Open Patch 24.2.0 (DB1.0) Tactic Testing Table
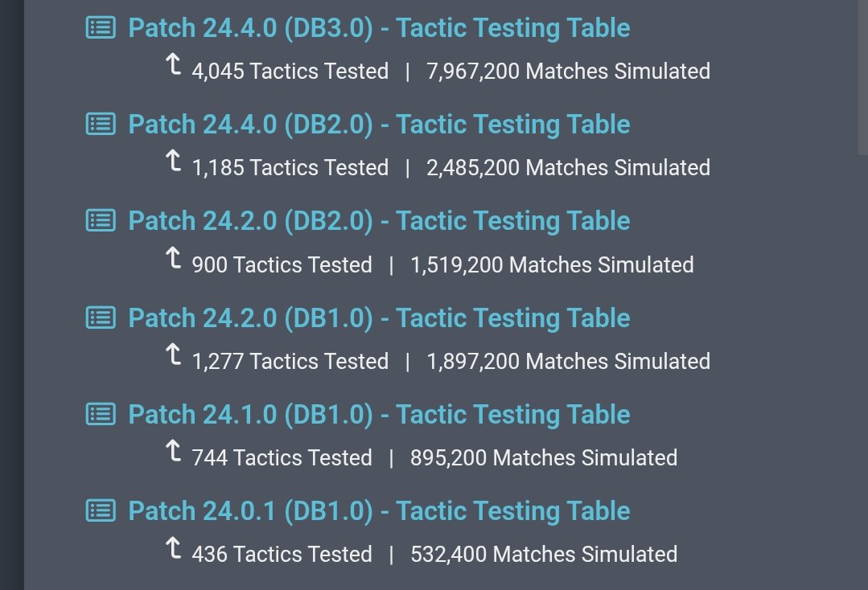The width and height of the screenshot is (868, 590). click(379, 318)
